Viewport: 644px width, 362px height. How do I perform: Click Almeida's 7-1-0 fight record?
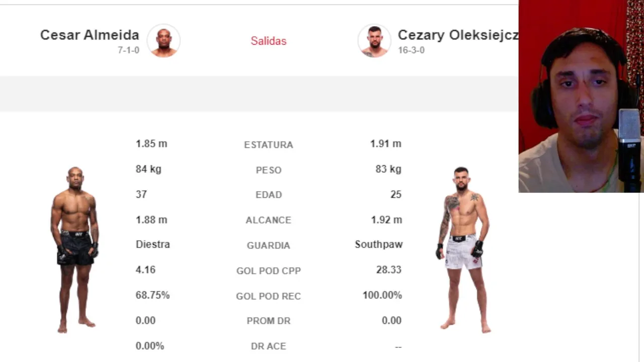[x=128, y=50]
